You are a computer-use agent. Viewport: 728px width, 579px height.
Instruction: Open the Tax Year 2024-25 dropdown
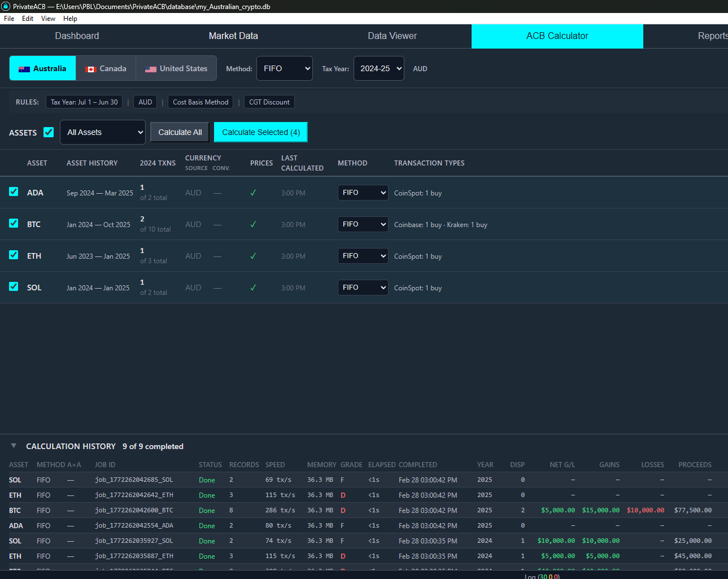click(x=378, y=68)
